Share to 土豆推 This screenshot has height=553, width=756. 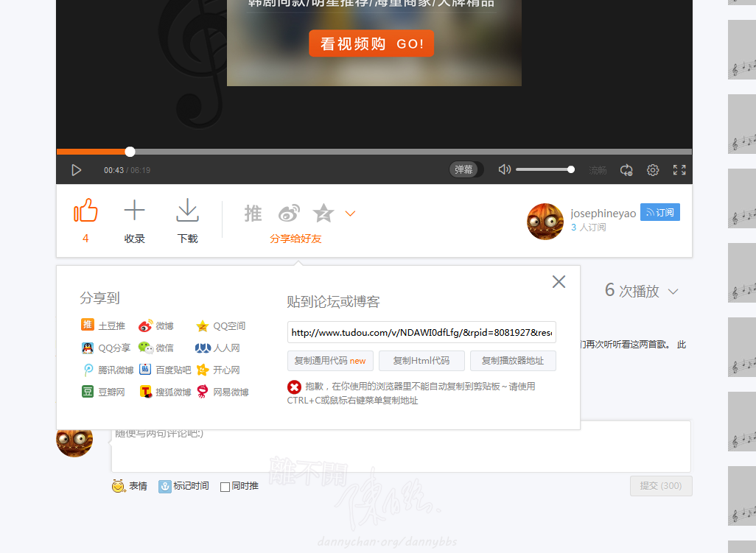click(x=102, y=325)
